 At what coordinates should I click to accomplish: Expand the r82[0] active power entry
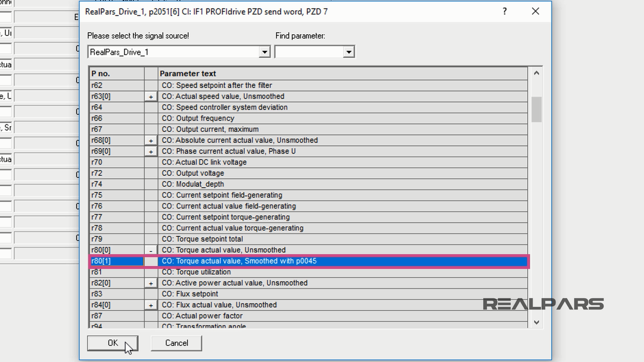150,283
